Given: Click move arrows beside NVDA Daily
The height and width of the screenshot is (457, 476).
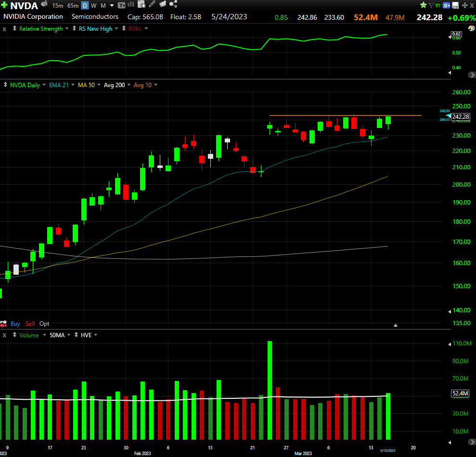Looking at the screenshot, I should 5,85.
